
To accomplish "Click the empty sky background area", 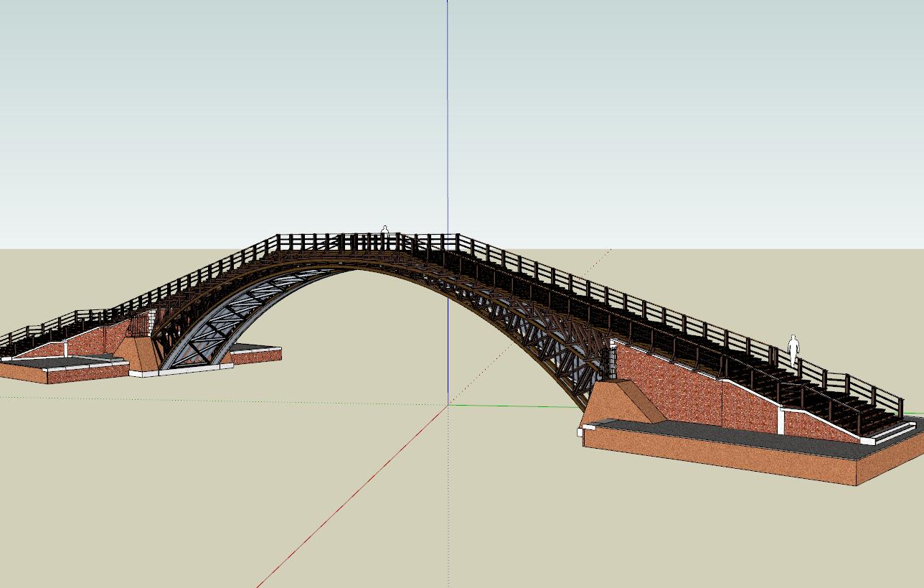I will (x=215, y=108).
